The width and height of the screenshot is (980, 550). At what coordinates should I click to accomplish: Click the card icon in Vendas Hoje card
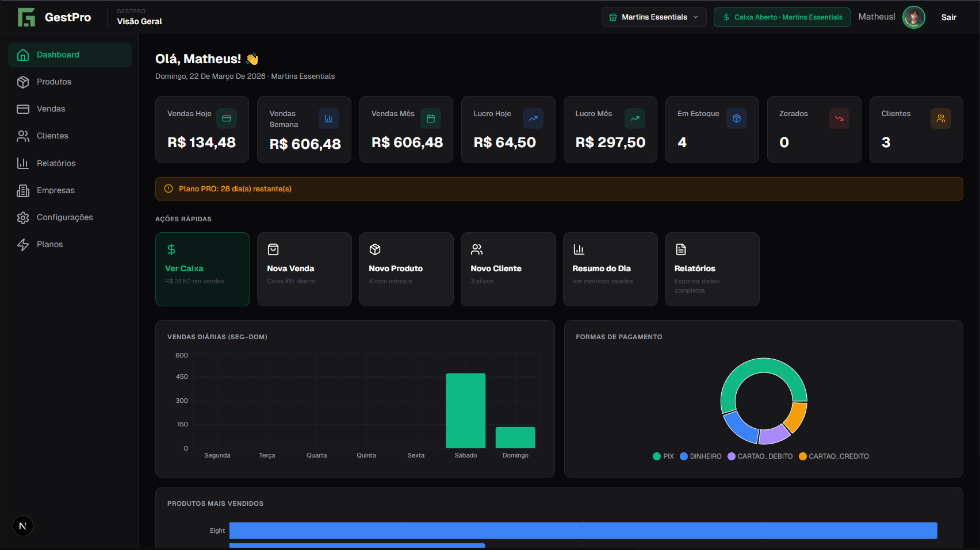point(227,118)
